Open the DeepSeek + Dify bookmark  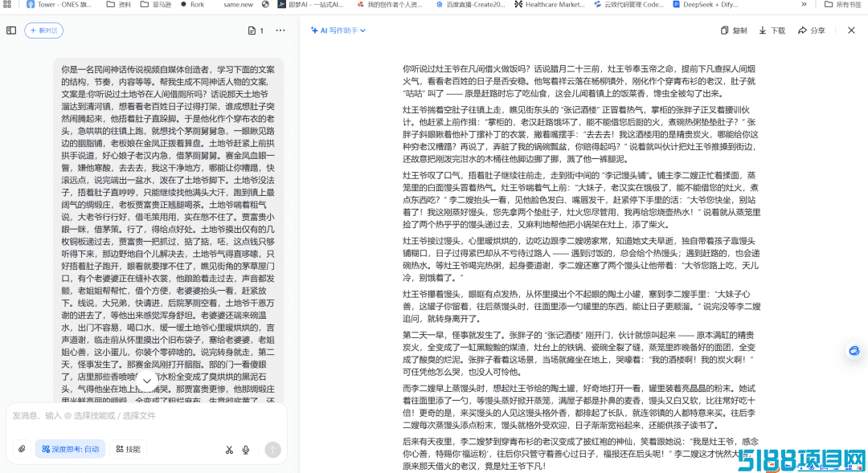point(706,5)
